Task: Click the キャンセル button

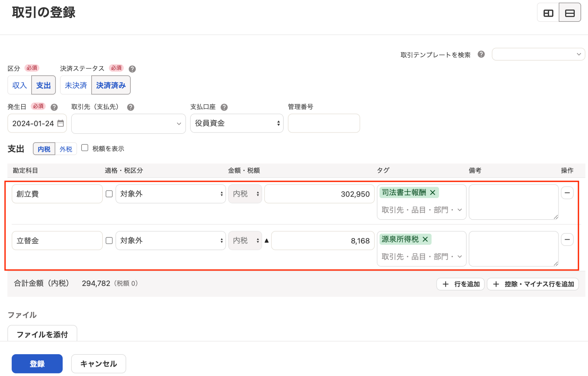Action: (x=98, y=364)
